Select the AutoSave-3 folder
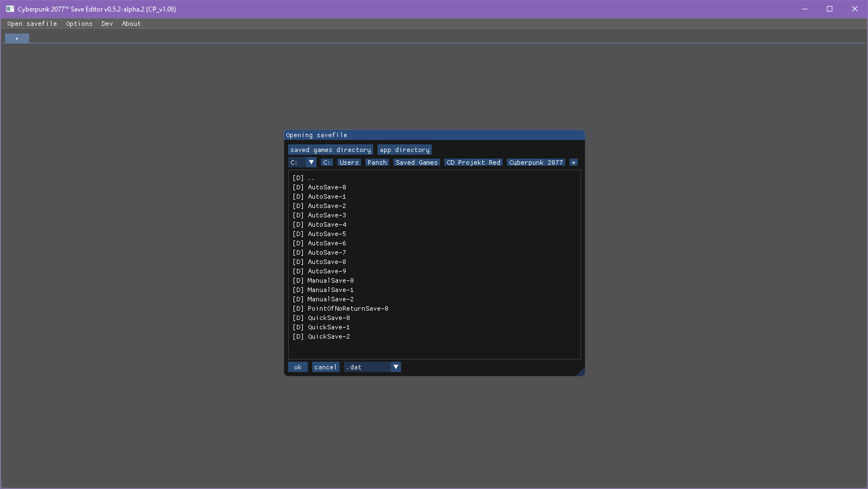 (434, 215)
